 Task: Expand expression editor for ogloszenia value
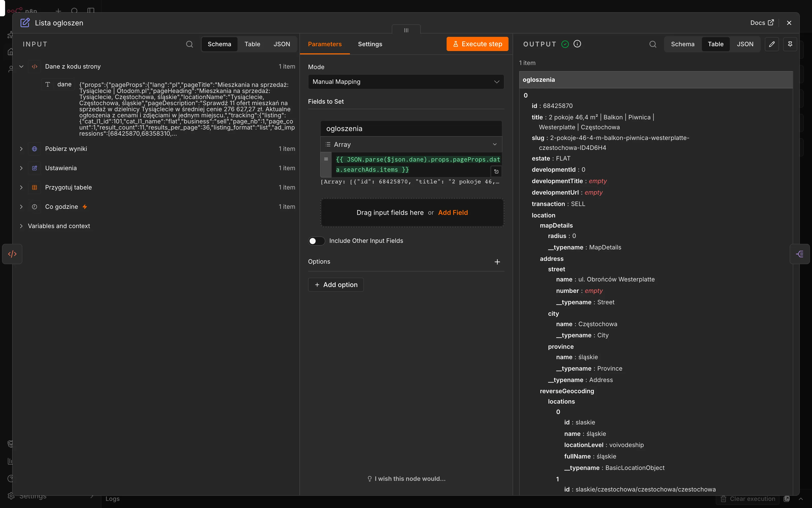496,171
